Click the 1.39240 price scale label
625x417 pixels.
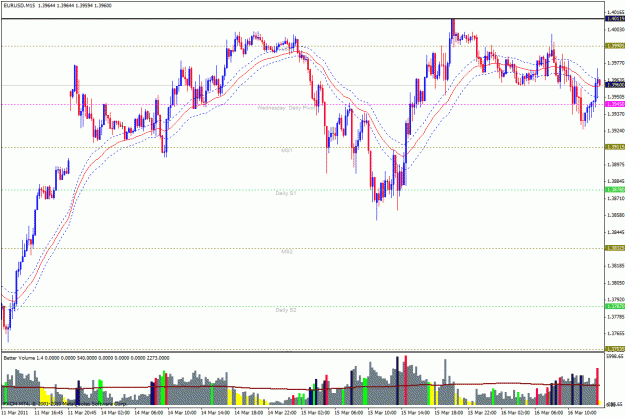coord(616,130)
